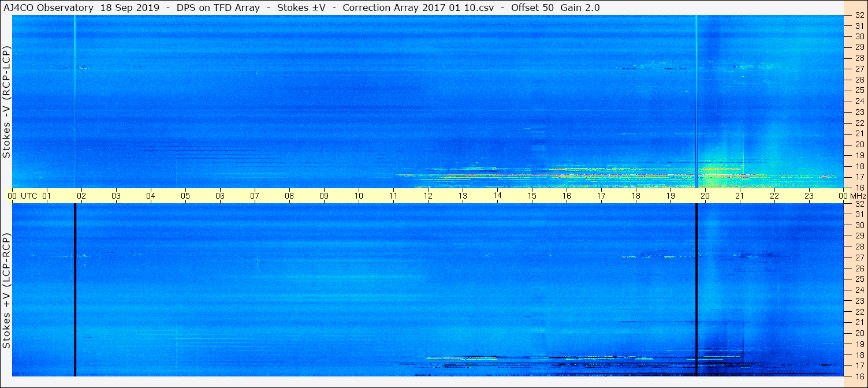
Task: Click the '16' hour label on the time axis
Action: point(567,196)
